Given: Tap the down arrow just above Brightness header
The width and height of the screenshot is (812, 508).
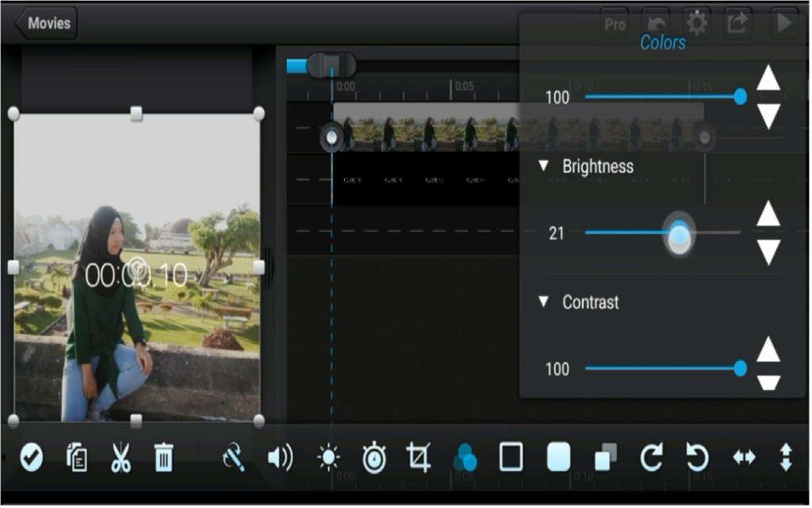Looking at the screenshot, I should point(768,117).
